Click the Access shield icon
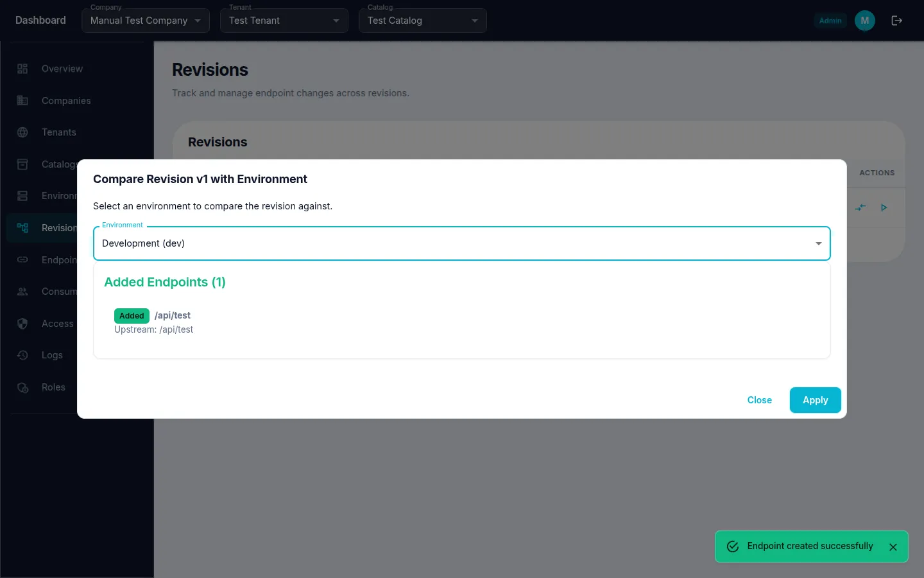 [22, 324]
